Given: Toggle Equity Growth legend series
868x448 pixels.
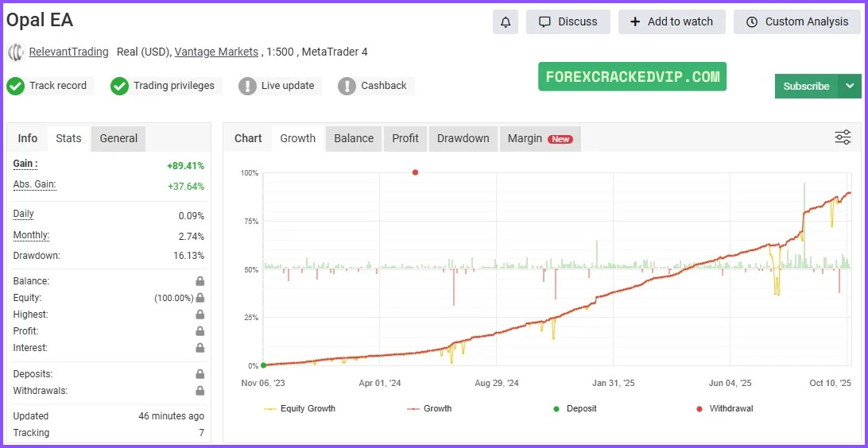Looking at the screenshot, I should (300, 408).
